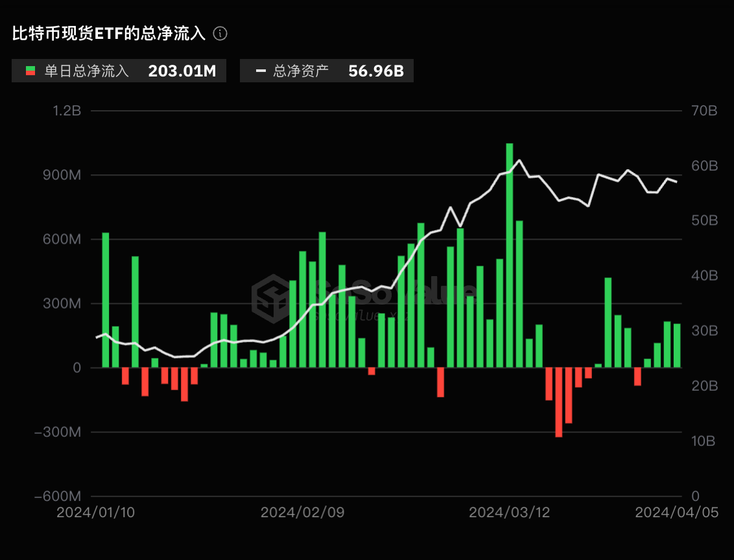The image size is (734, 560).
Task: Click the peak point of the white net assets line
Action: [x=519, y=159]
